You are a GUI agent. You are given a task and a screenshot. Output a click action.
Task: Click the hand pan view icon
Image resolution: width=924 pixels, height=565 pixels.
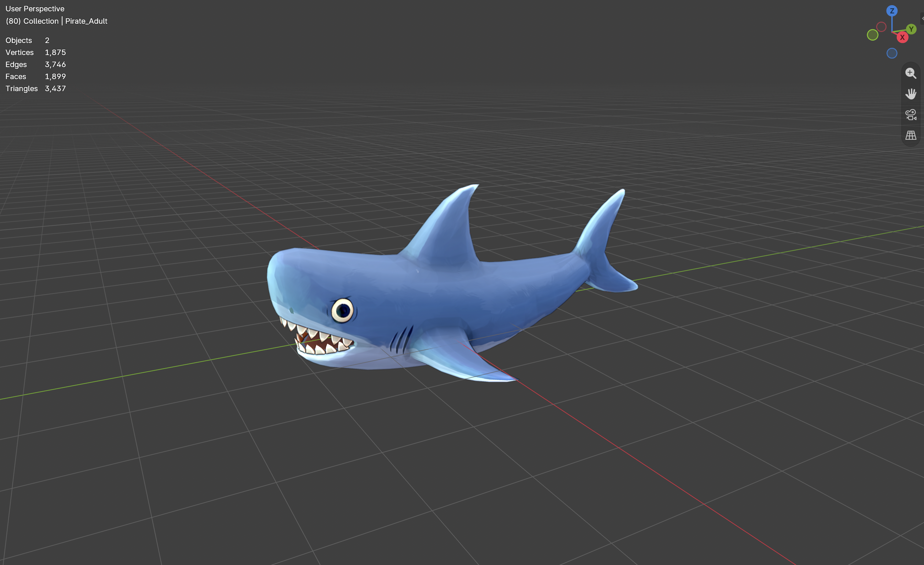(x=911, y=94)
